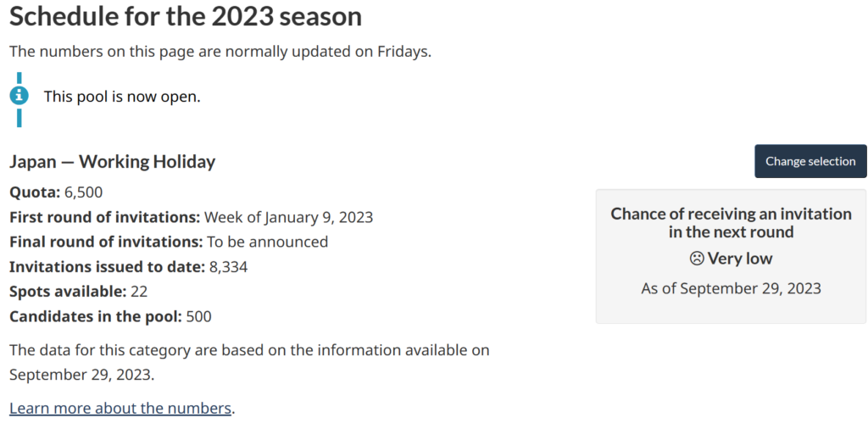Viewport: 868px width, 429px height.
Task: Click the sad face icon beside Very low
Action: [697, 259]
